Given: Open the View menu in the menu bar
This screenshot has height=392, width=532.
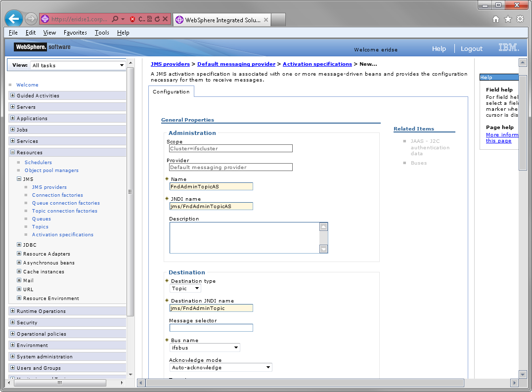Looking at the screenshot, I should 49,33.
